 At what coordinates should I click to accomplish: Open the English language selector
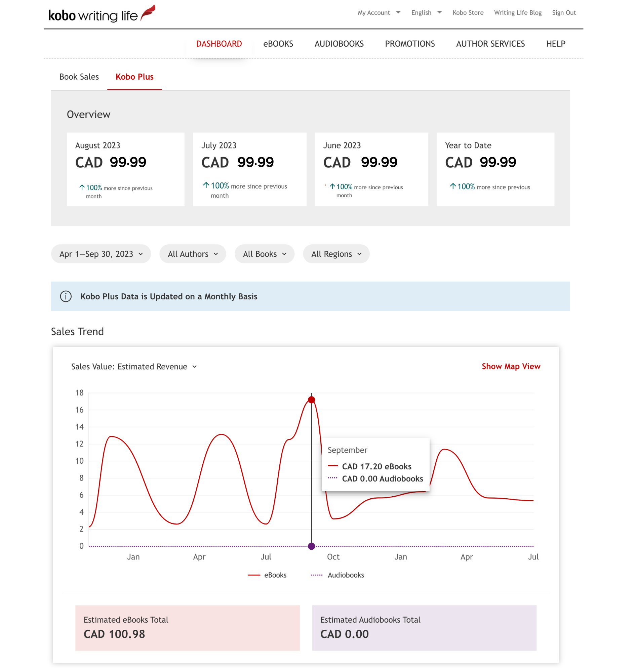point(426,12)
